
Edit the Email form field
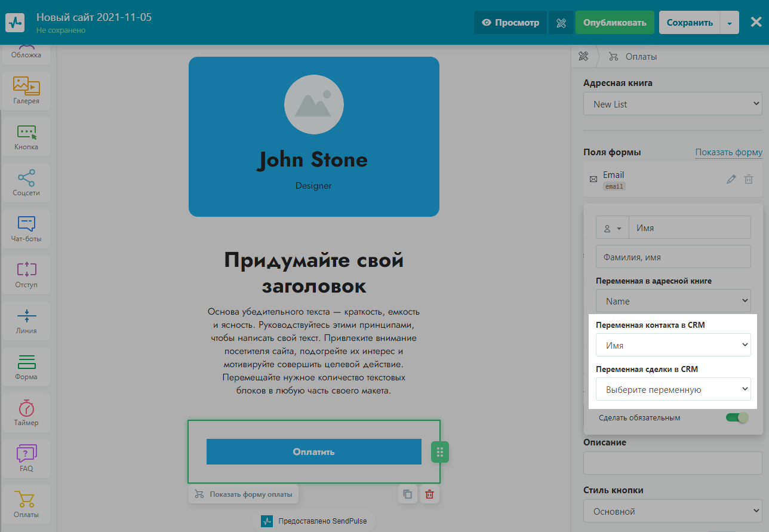731,179
